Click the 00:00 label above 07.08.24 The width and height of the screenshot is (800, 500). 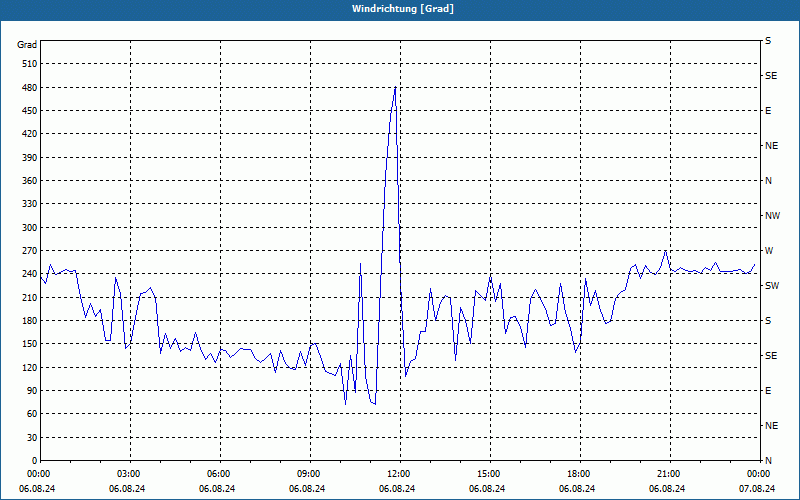tap(759, 473)
